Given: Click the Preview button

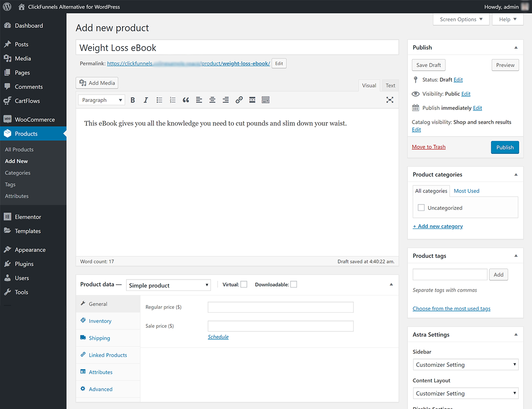Looking at the screenshot, I should pos(505,65).
